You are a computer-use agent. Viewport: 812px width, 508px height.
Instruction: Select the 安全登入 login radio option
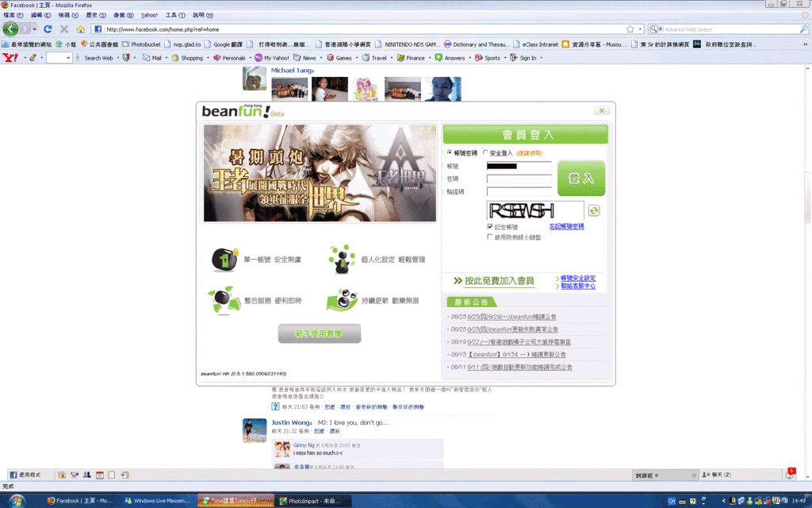(x=485, y=153)
